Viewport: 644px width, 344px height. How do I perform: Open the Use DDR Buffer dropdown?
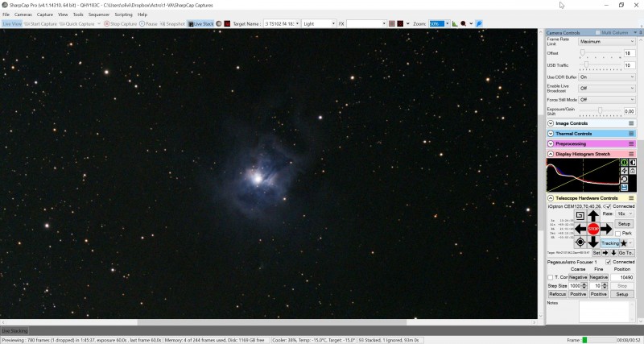(607, 77)
